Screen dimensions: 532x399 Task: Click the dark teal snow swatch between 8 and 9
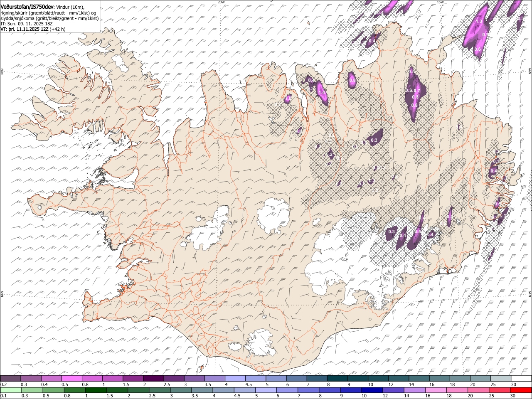click(337, 378)
